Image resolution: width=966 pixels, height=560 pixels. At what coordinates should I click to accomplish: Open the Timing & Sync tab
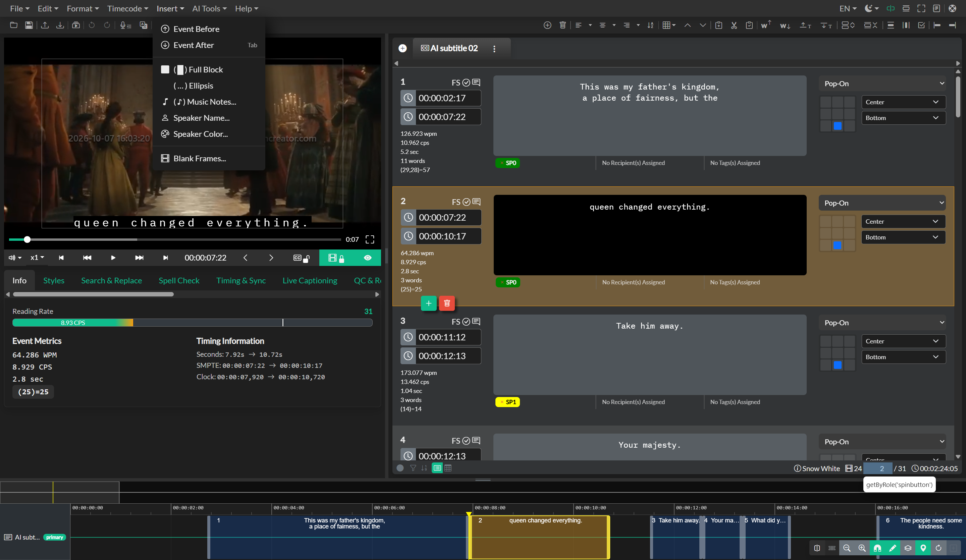click(x=241, y=280)
